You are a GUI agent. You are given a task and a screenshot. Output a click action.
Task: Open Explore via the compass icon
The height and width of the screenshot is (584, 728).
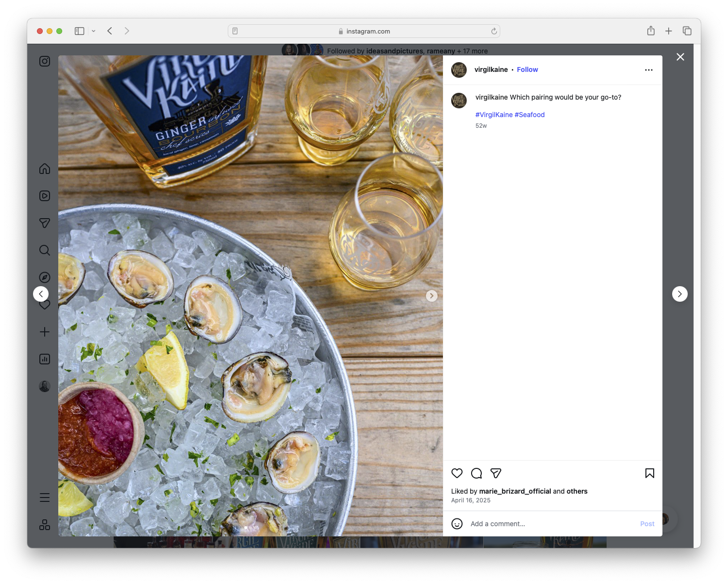(44, 277)
